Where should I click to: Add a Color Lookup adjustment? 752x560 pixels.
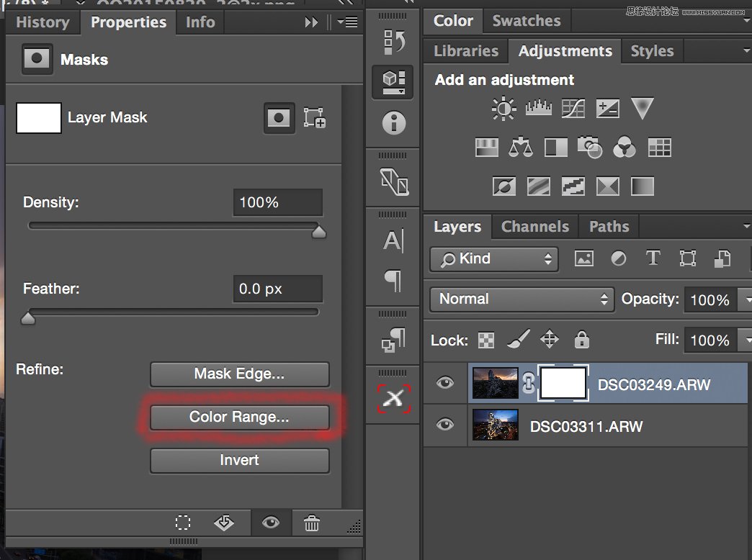[x=659, y=147]
